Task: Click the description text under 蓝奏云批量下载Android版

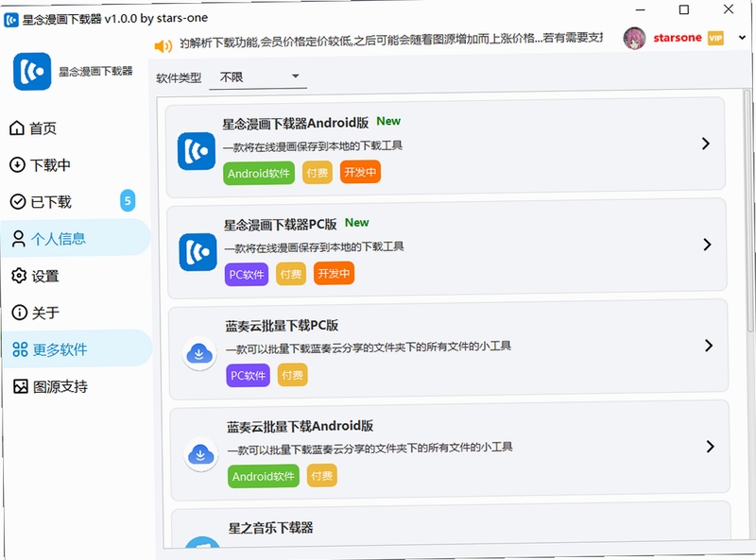Action: tap(369, 449)
